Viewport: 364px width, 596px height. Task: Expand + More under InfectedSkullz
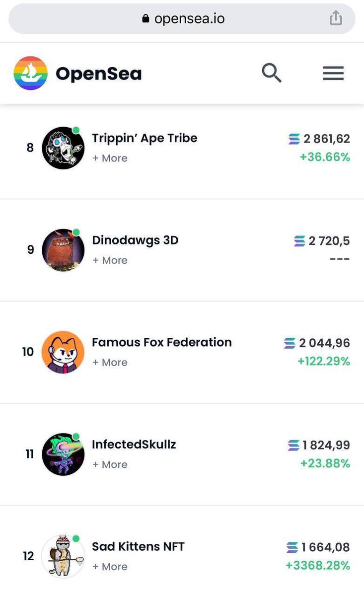click(x=110, y=464)
